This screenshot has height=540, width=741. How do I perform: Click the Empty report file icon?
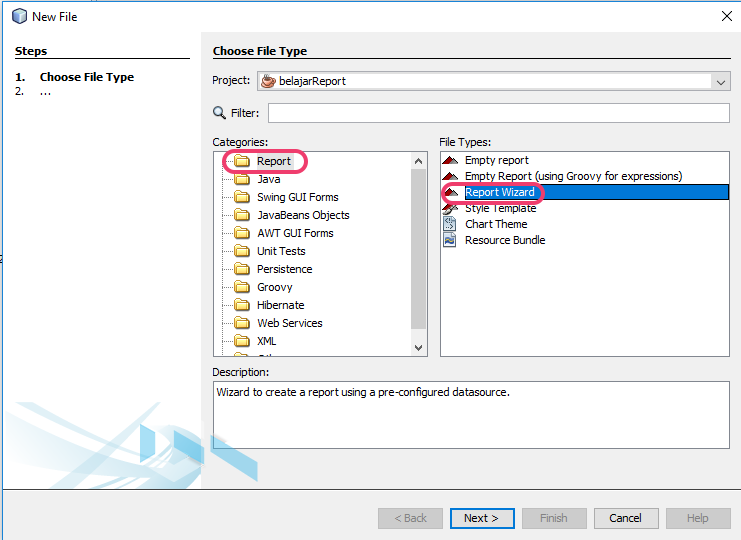[x=450, y=160]
